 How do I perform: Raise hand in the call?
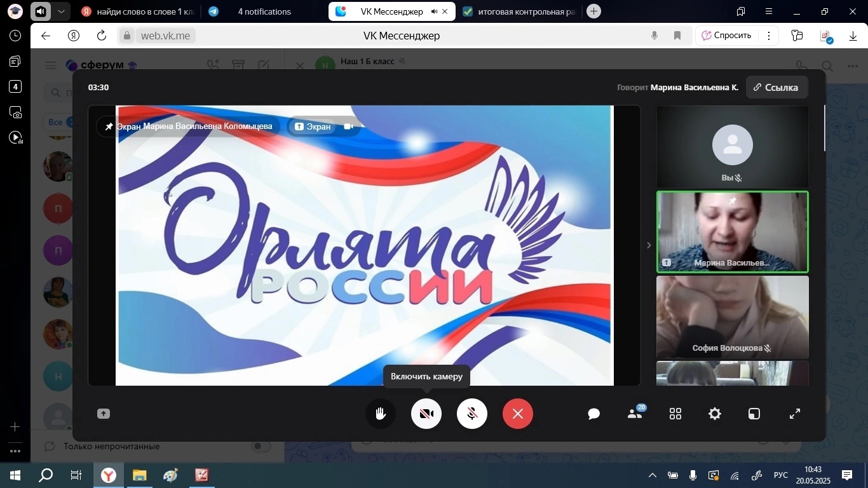(x=381, y=414)
